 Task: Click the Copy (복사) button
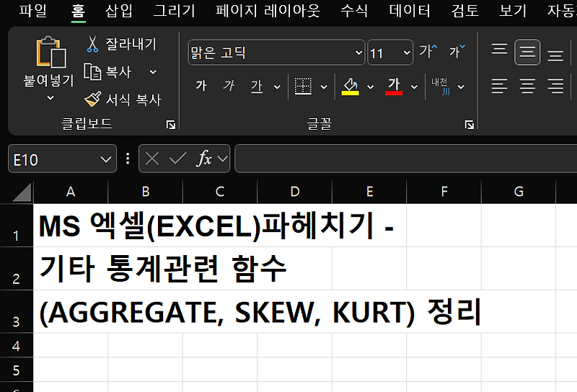pyautogui.click(x=107, y=72)
